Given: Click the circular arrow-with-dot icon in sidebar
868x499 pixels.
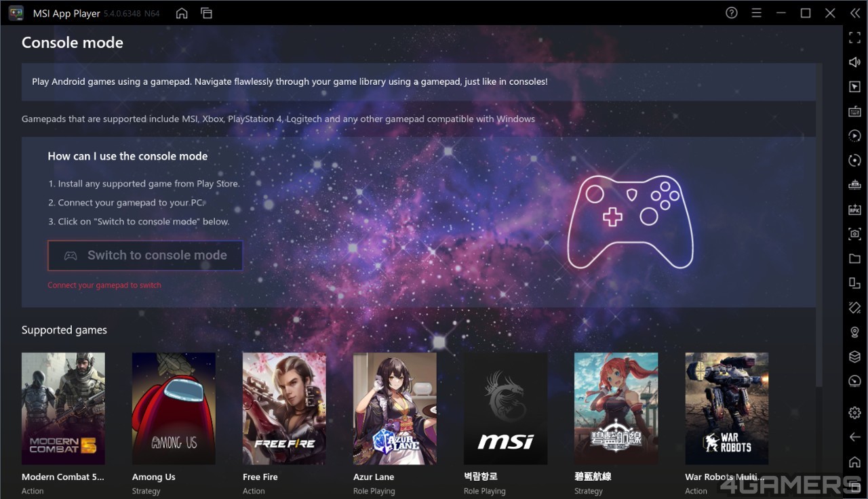Looking at the screenshot, I should click(854, 161).
